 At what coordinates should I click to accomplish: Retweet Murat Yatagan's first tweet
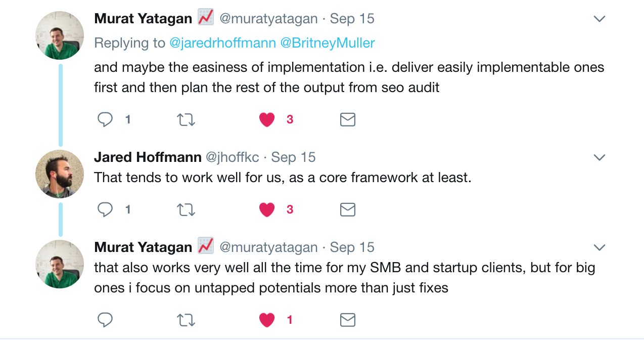tap(186, 119)
